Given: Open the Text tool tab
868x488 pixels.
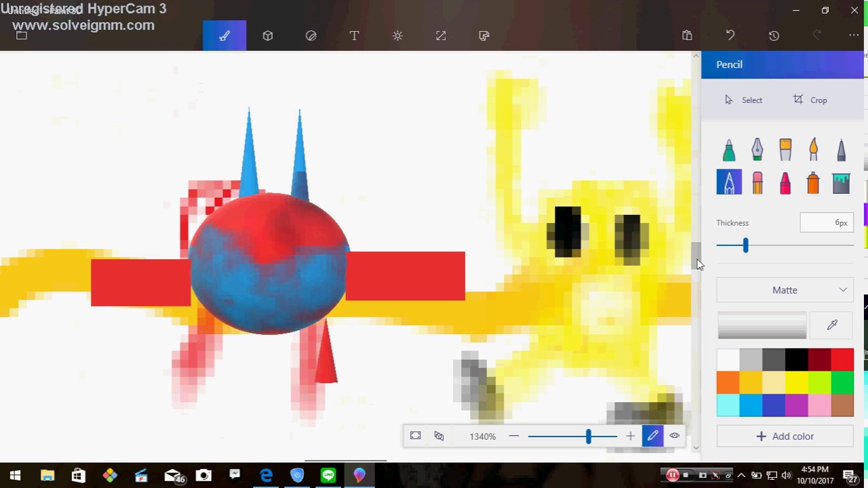Looking at the screenshot, I should [354, 36].
